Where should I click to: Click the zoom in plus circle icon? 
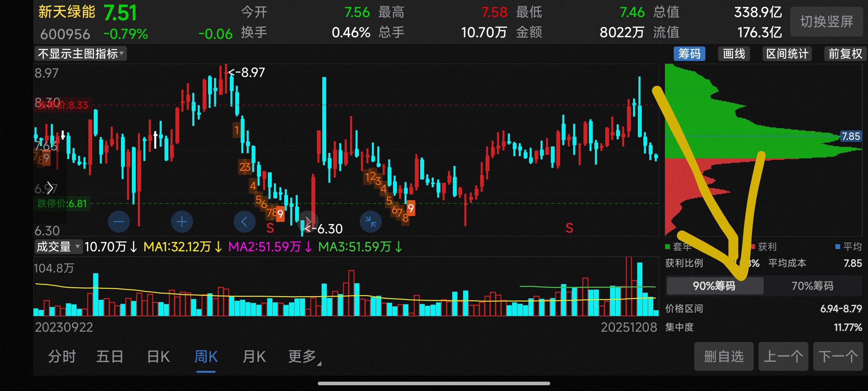coord(181,222)
